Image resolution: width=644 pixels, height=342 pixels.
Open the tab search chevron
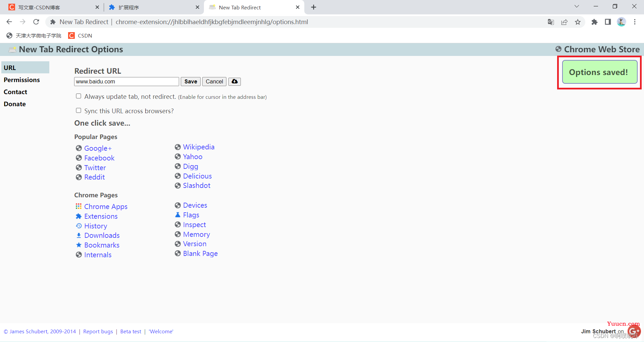577,6
